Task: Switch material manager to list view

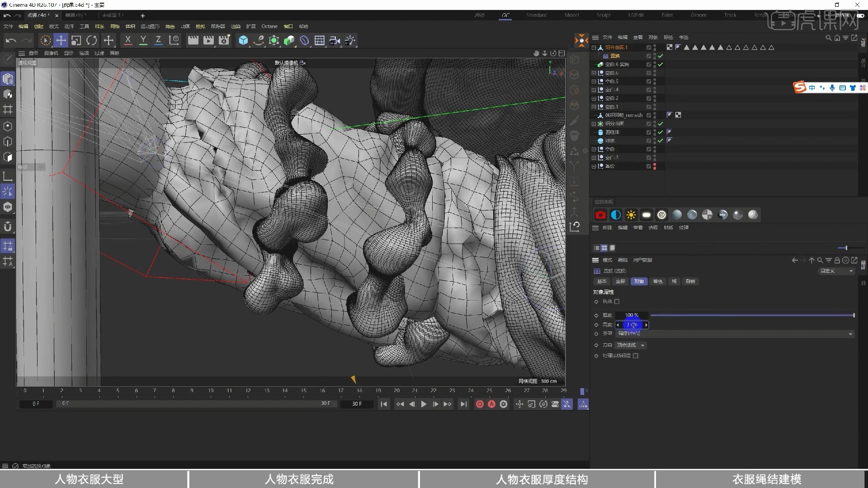Action: point(597,248)
